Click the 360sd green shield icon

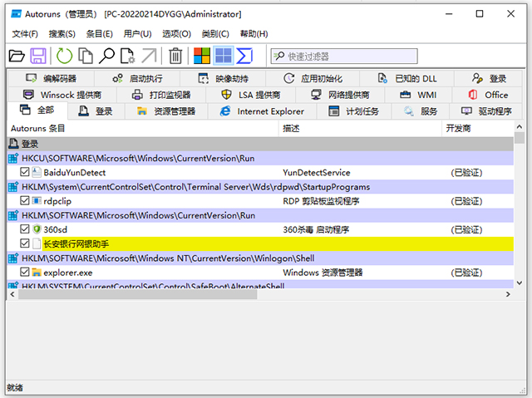(x=37, y=229)
